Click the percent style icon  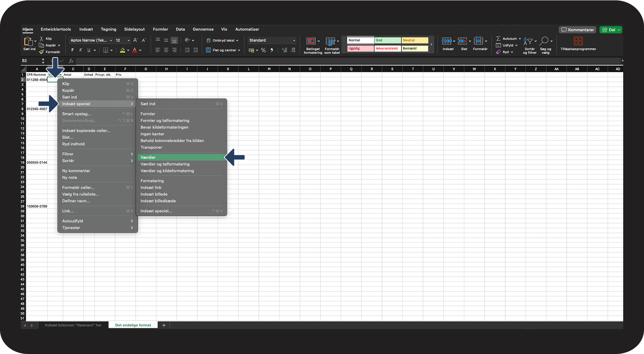(263, 50)
